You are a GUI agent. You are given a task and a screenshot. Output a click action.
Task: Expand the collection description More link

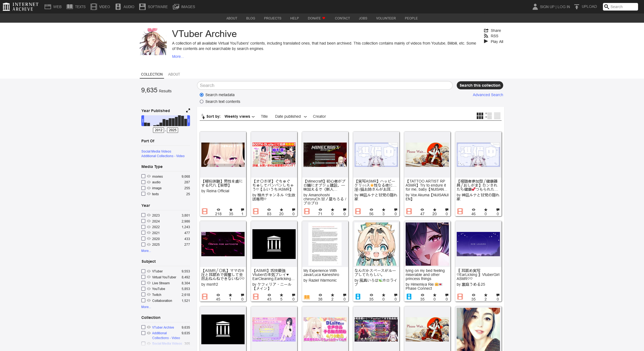pyautogui.click(x=178, y=56)
